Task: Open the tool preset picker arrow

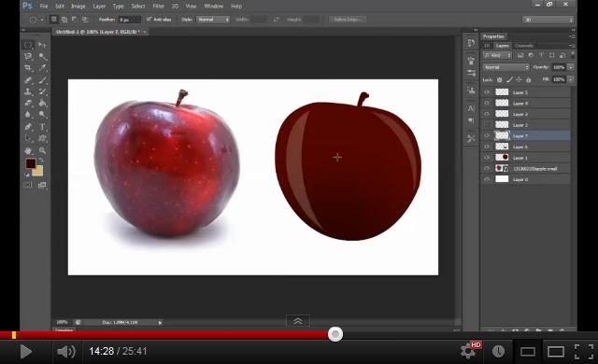Action: tap(41, 20)
